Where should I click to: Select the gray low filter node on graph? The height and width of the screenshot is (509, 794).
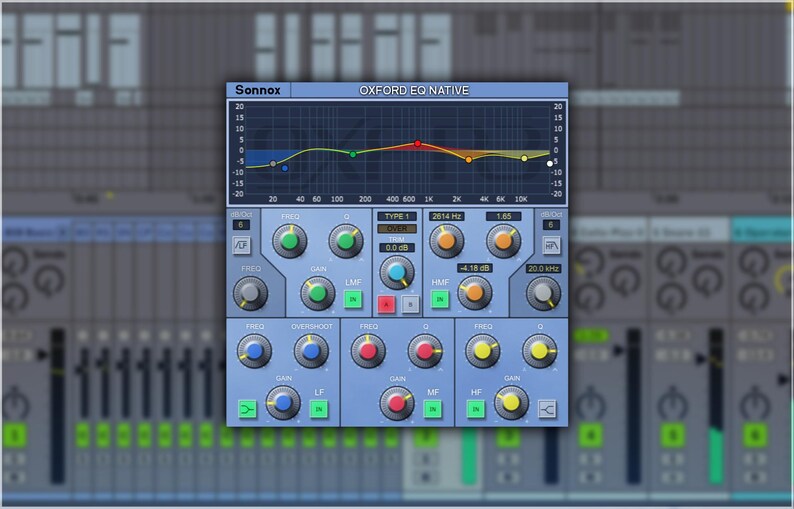tap(273, 164)
